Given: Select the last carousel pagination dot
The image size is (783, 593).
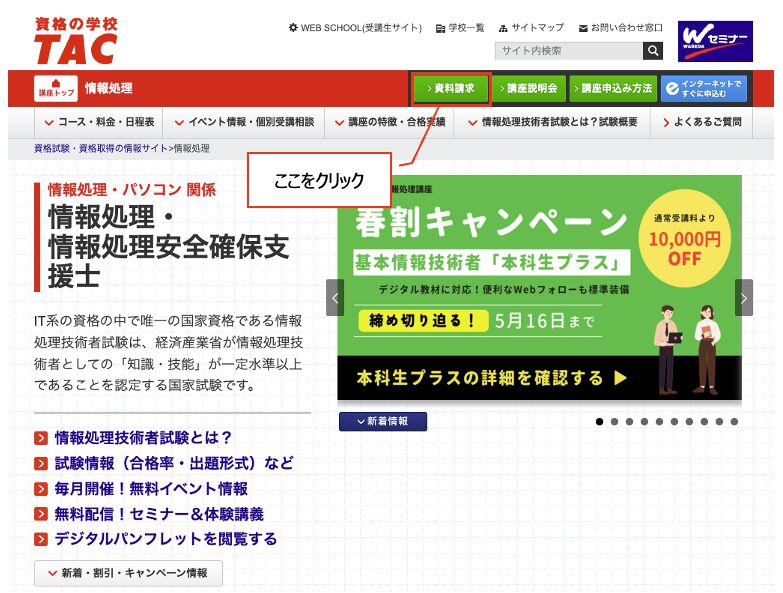Looking at the screenshot, I should pos(734,422).
